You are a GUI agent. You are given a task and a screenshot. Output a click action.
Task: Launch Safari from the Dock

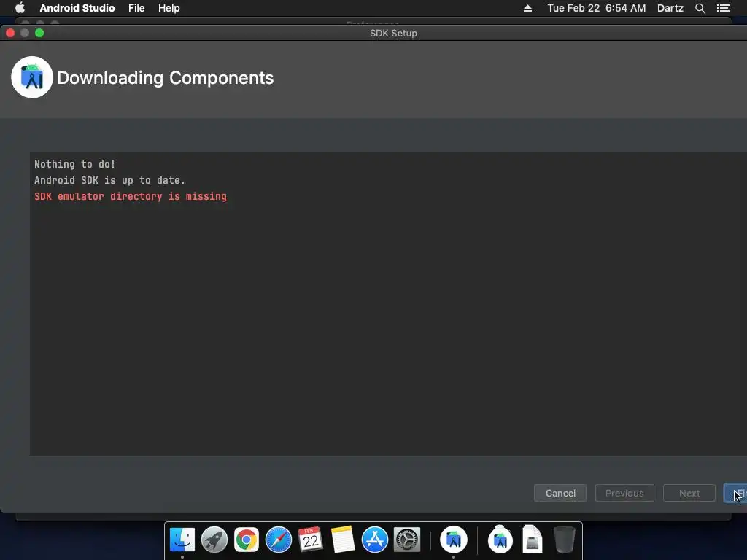pos(279,540)
